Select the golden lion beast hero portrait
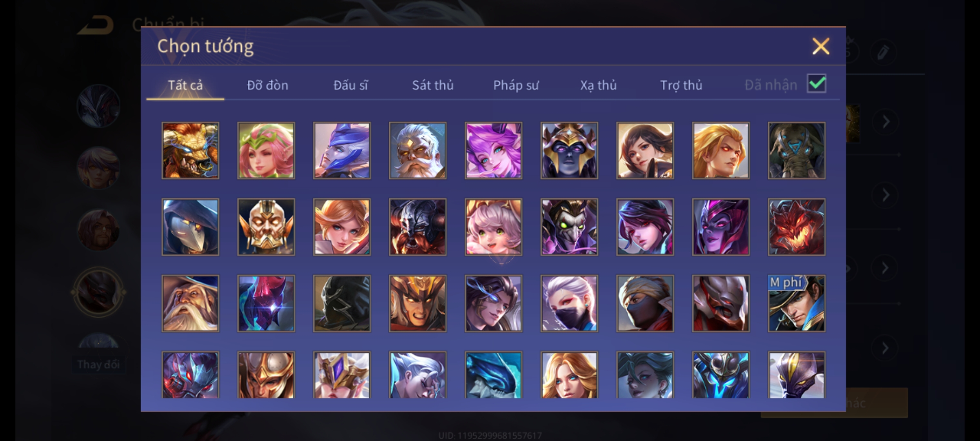 (190, 150)
